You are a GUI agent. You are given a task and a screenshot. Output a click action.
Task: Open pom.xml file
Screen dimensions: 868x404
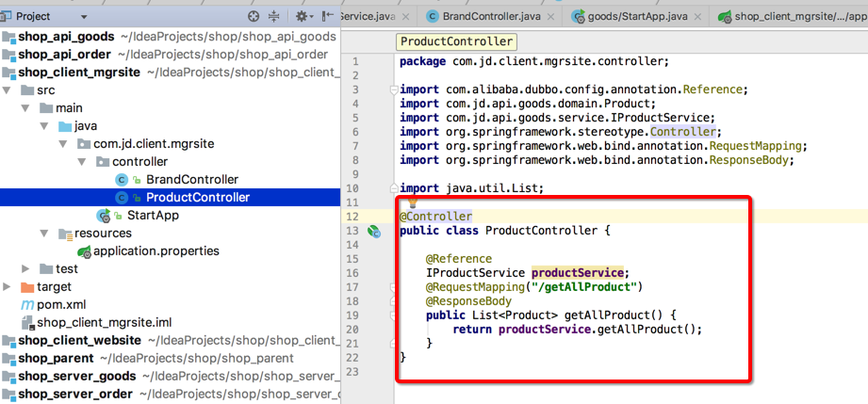tap(61, 305)
